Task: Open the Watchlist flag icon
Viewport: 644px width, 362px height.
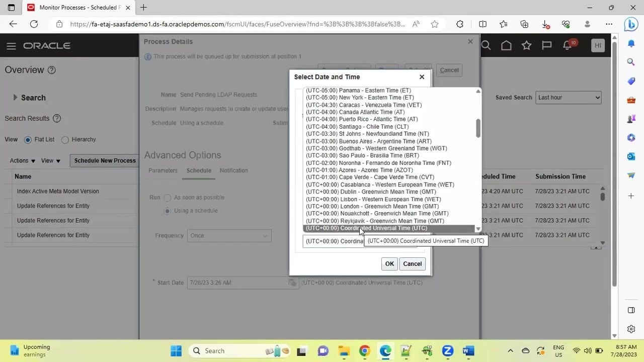Action: (x=546, y=46)
